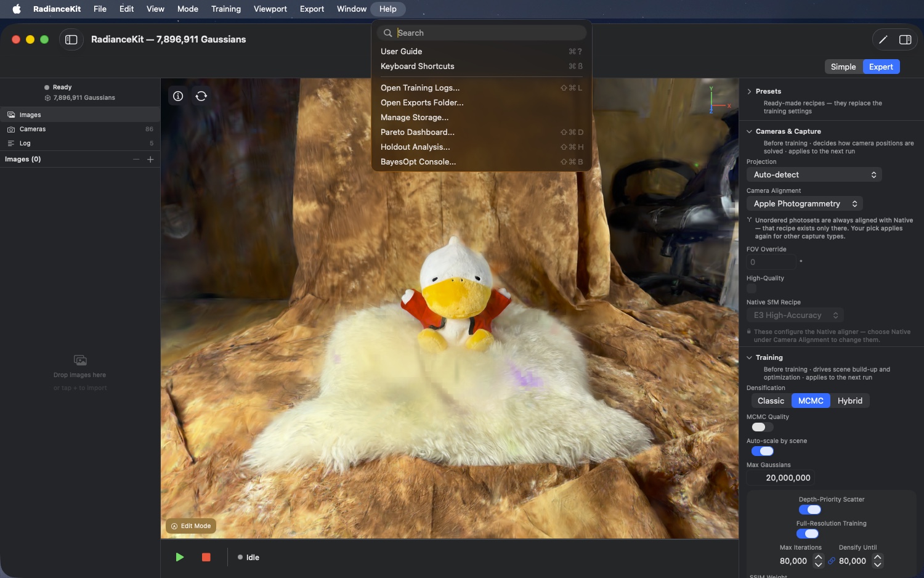Open the Viewport menu
The height and width of the screenshot is (578, 924).
tap(270, 9)
